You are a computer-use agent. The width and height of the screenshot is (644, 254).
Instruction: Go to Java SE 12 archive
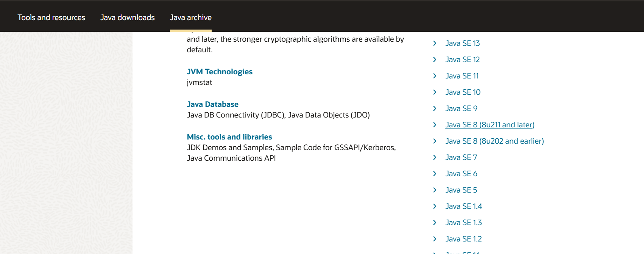coord(463,60)
